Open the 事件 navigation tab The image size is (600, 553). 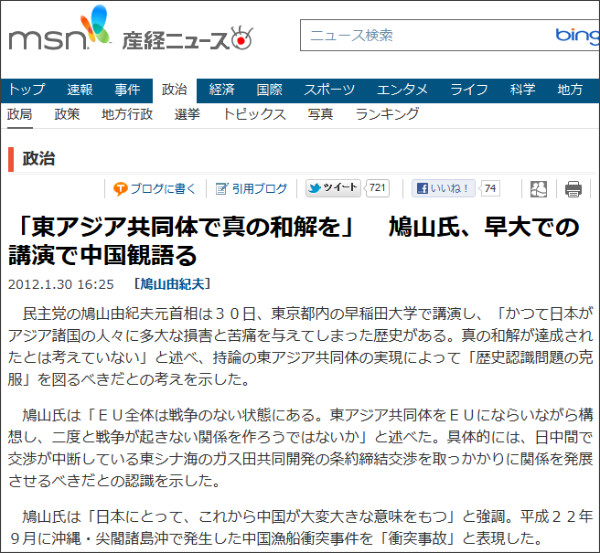[127, 90]
